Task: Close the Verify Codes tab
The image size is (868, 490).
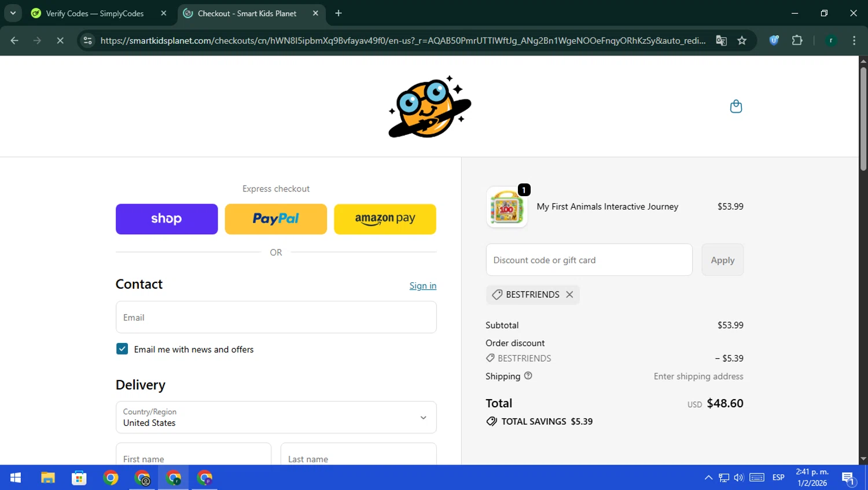Action: click(x=164, y=13)
